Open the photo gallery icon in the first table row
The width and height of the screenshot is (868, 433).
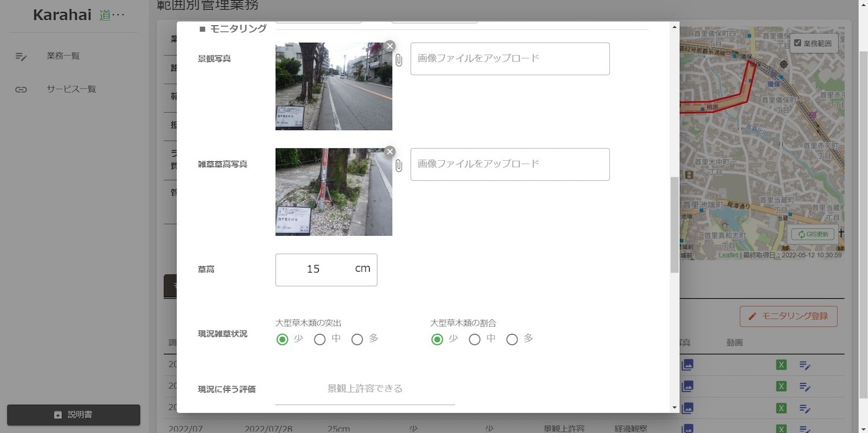[x=687, y=365]
